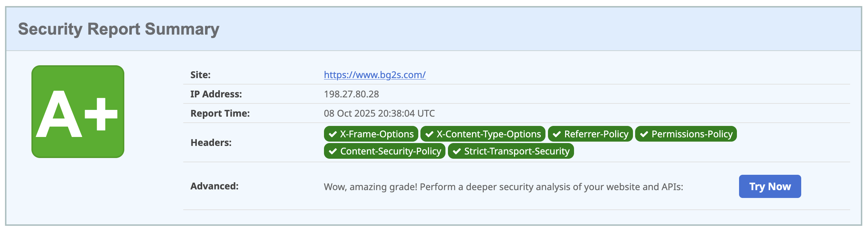Click the Content-Security-Policy checkmark icon
Viewport: 868px width, 229px height.
point(333,151)
